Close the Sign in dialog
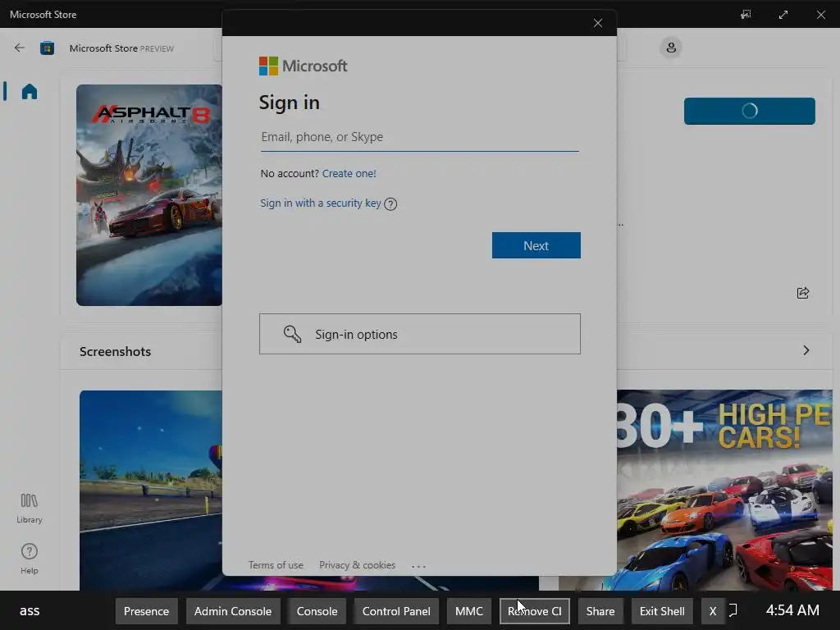840x630 pixels. 598,23
